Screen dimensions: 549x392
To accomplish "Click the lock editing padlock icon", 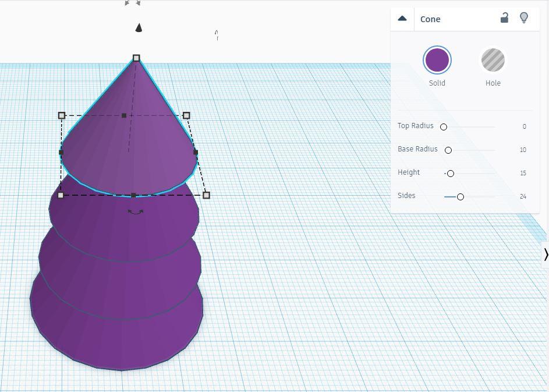I will point(504,17).
